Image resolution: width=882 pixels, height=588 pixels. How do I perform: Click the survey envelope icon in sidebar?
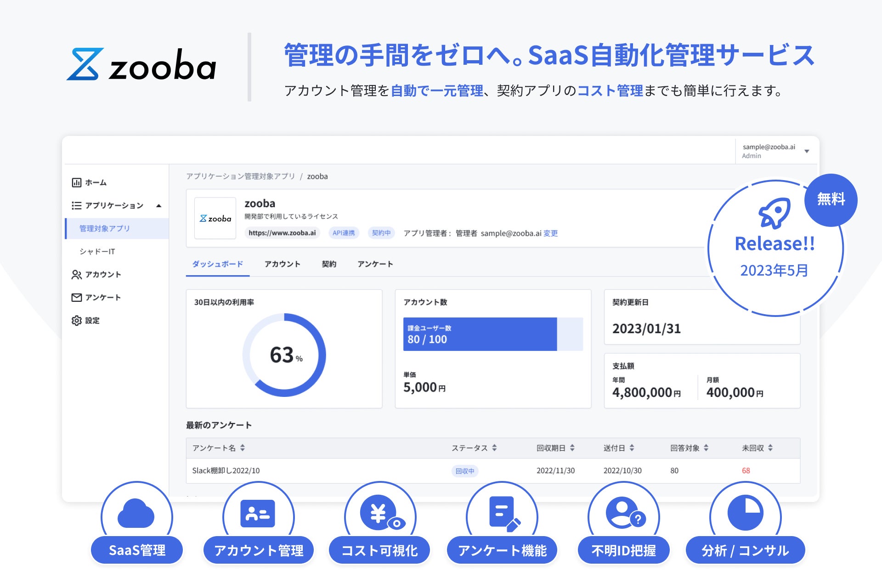[76, 298]
